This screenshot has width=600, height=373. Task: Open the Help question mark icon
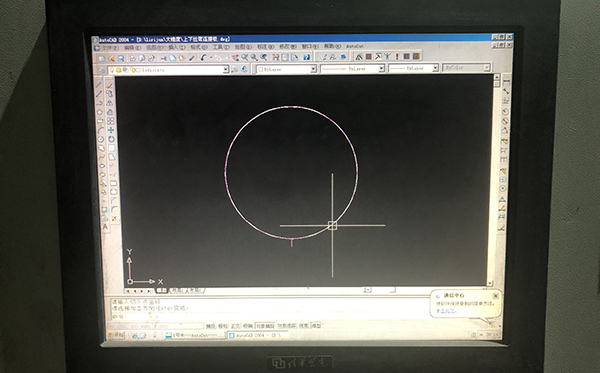click(x=307, y=57)
